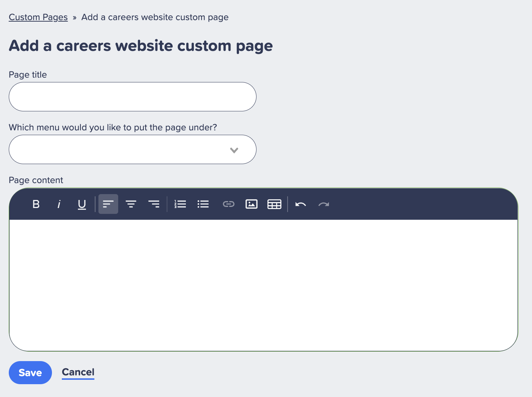Insert a bulleted list
Screen dimensions: 532x397
(203, 204)
